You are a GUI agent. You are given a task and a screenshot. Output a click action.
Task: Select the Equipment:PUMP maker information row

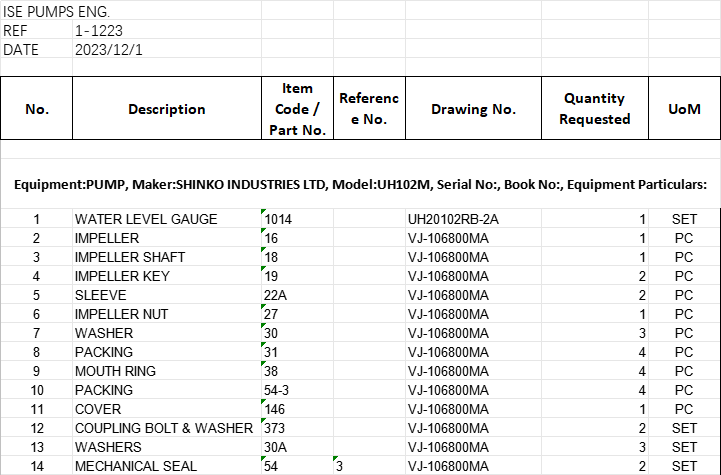(x=360, y=185)
